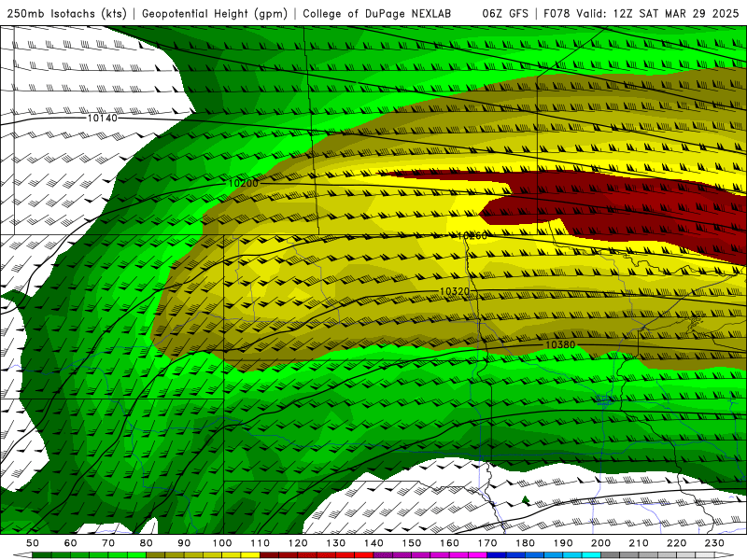
Task: Click the 10140 height contour label
Action: coord(102,118)
